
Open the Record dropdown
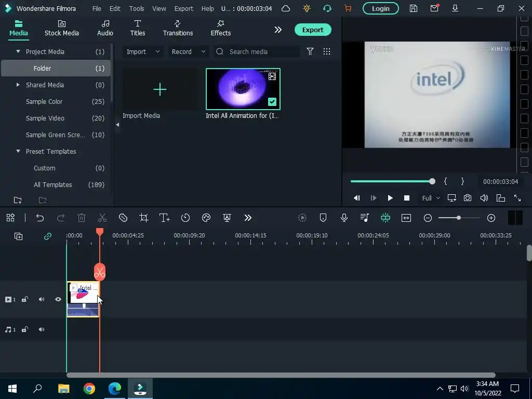[188, 51]
